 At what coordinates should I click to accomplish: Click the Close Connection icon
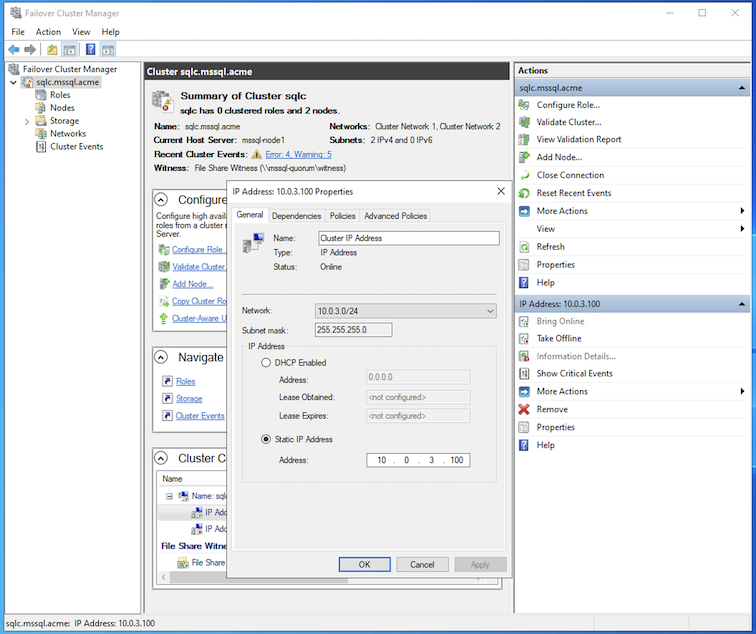tap(524, 175)
